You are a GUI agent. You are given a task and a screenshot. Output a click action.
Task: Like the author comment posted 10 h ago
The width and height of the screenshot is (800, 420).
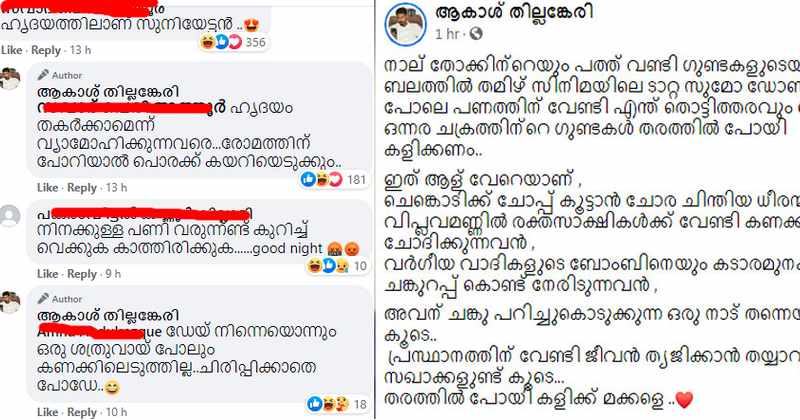click(x=47, y=412)
